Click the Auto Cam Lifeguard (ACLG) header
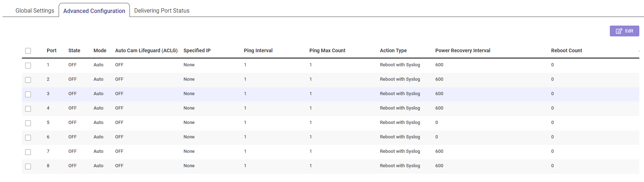The image size is (644, 182). 146,50
